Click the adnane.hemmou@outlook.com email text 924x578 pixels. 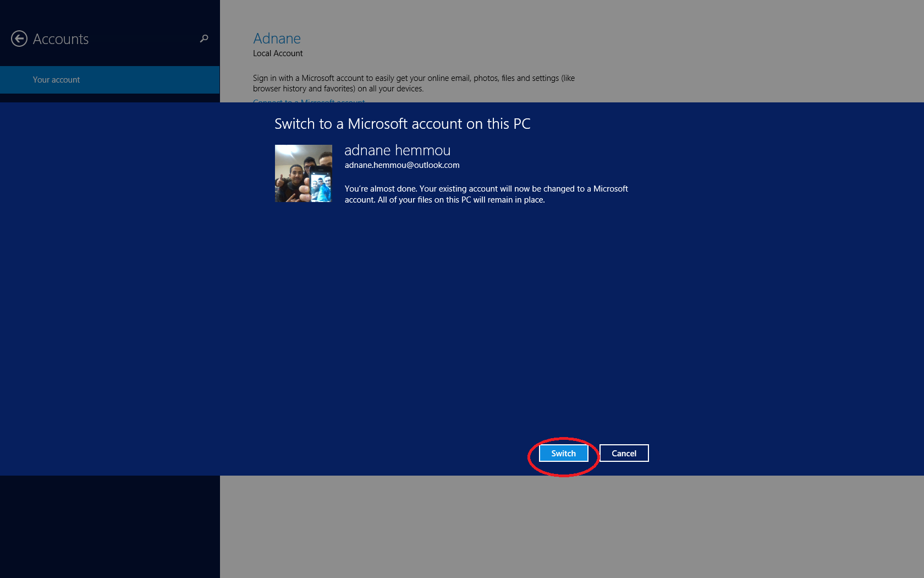[402, 165]
